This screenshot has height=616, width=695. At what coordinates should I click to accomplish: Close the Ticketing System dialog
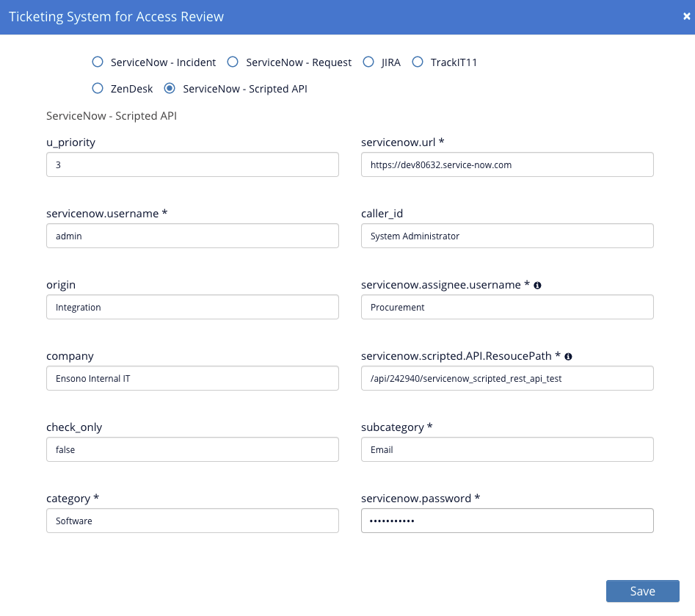[x=687, y=16]
